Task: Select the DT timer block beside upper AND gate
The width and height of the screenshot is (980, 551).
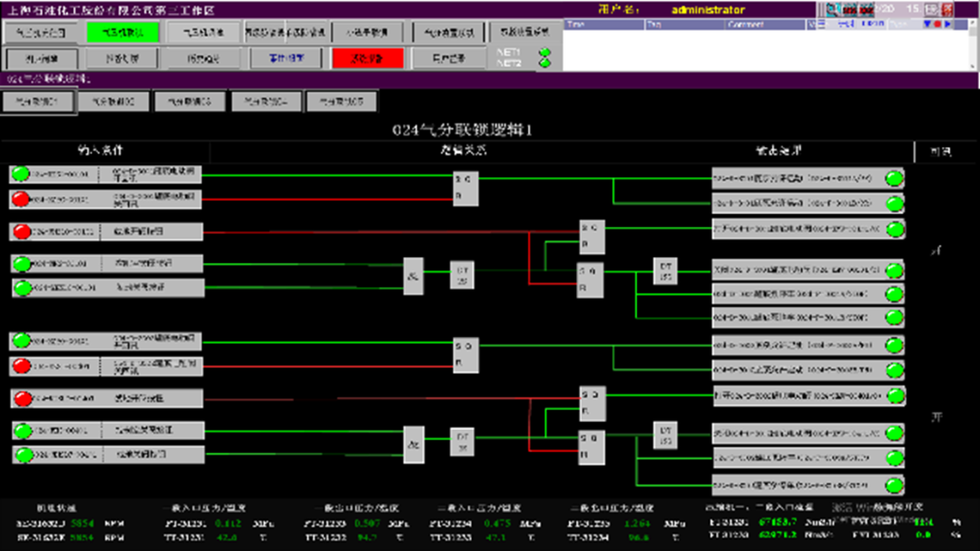Action: point(463,275)
